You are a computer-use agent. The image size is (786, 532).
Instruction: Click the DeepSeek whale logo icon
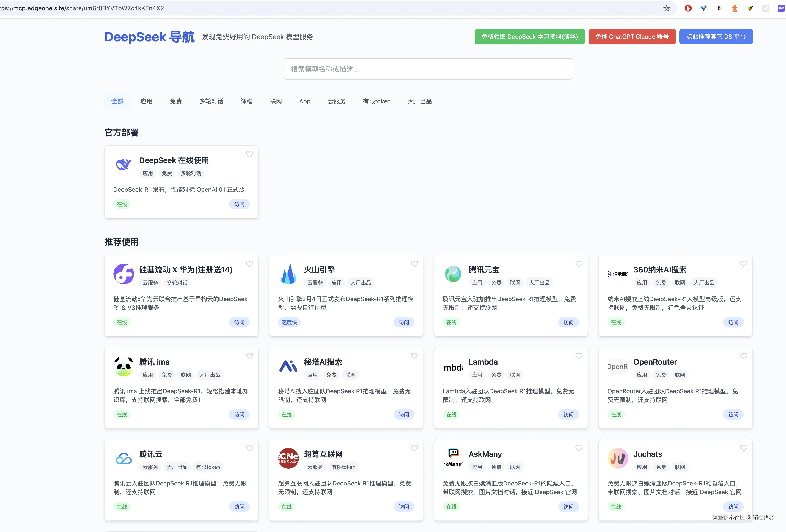tap(124, 165)
